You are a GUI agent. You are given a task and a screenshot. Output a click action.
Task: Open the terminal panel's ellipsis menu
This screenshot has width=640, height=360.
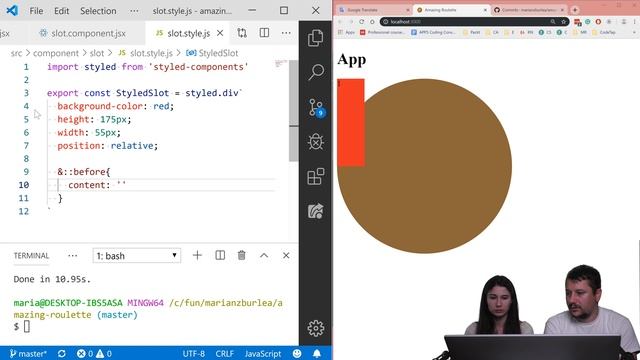pos(73,256)
